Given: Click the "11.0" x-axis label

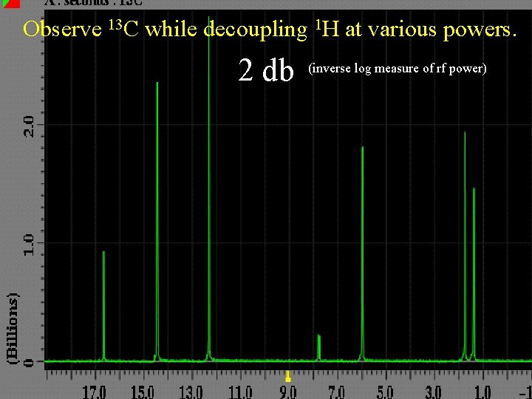Looking at the screenshot, I should tap(239, 393).
